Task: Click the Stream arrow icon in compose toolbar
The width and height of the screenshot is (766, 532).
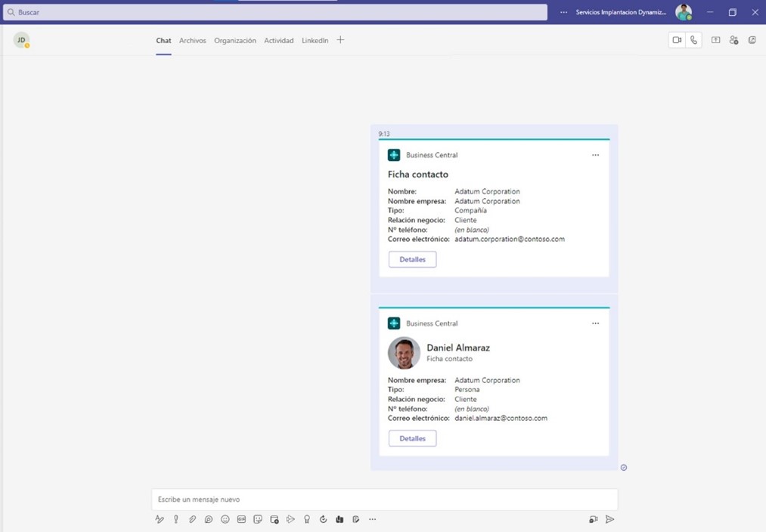Action: (x=290, y=519)
